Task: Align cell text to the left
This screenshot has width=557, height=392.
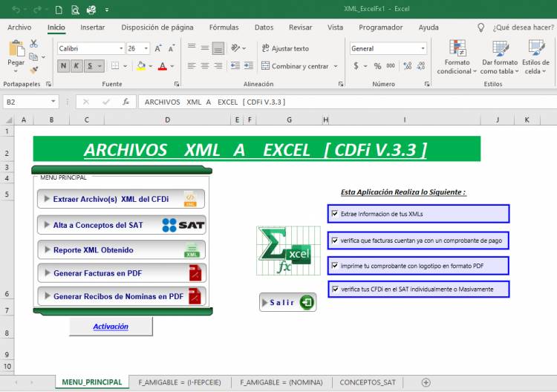Action: point(192,65)
